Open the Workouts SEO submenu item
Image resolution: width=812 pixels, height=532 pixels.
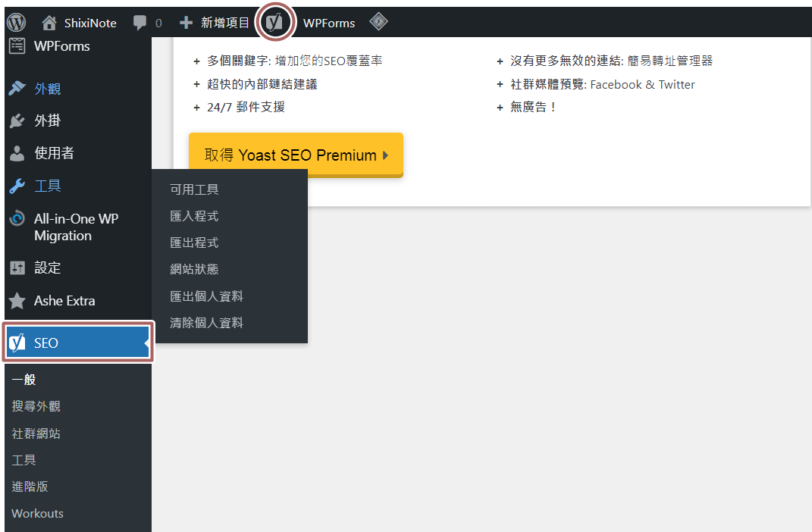pos(37,513)
